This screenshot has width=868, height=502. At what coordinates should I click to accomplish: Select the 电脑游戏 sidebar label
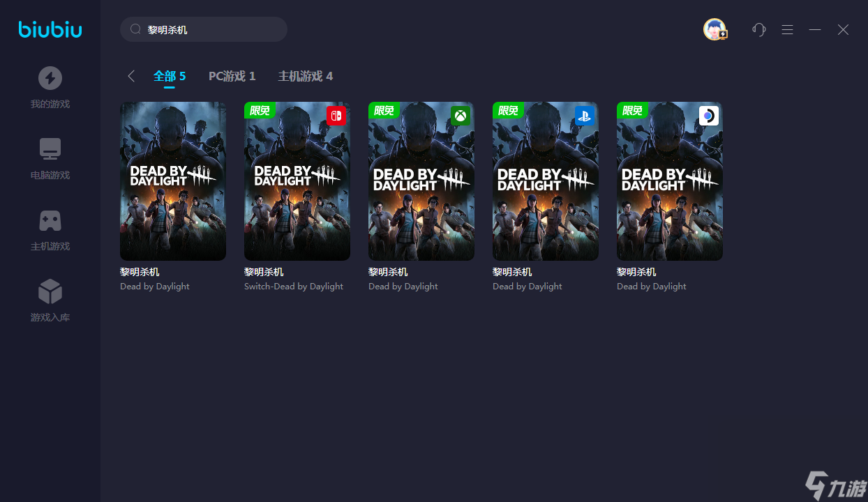pyautogui.click(x=50, y=176)
